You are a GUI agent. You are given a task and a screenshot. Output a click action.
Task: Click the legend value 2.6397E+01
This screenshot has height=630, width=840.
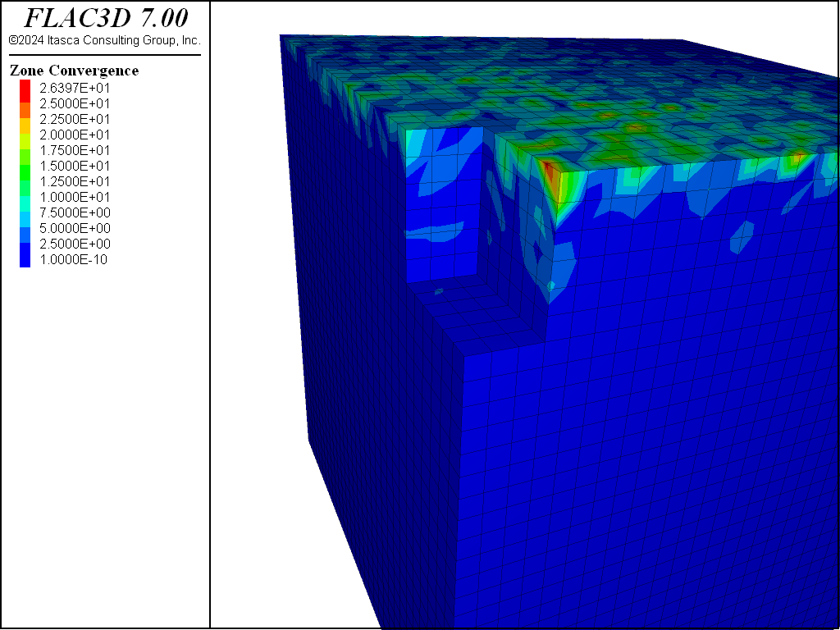click(x=75, y=88)
